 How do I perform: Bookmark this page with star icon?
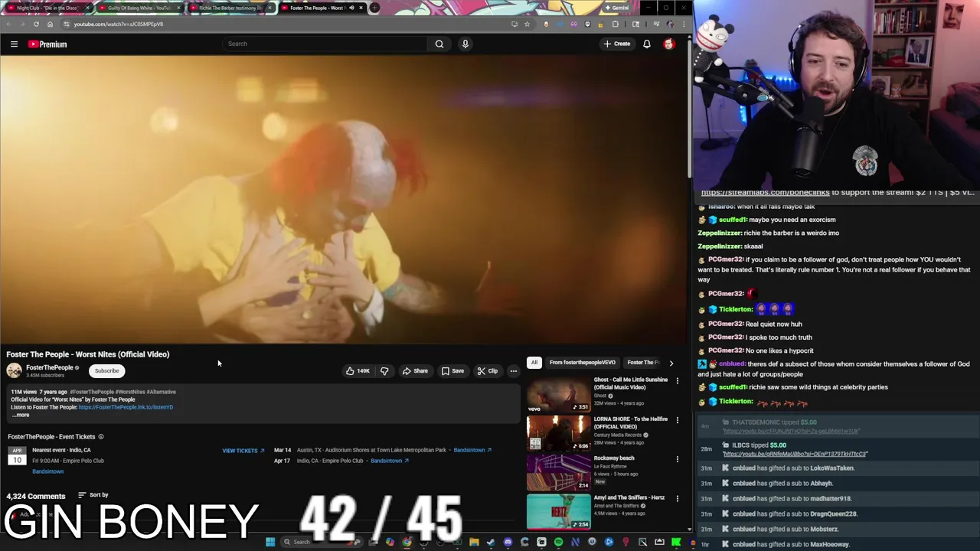pyautogui.click(x=527, y=24)
